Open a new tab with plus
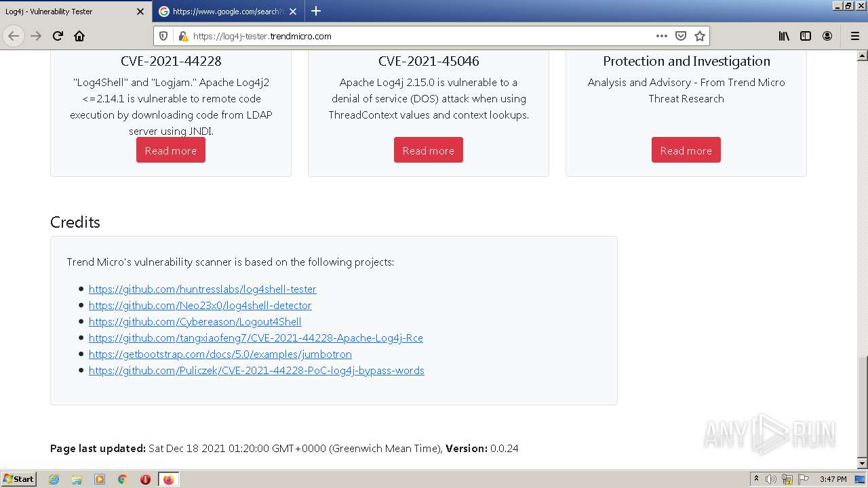This screenshot has height=488, width=868. pyautogui.click(x=316, y=11)
